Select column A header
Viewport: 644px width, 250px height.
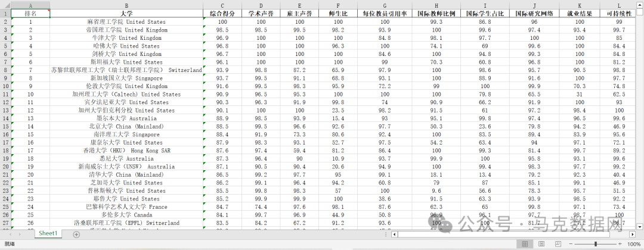(x=30, y=5)
